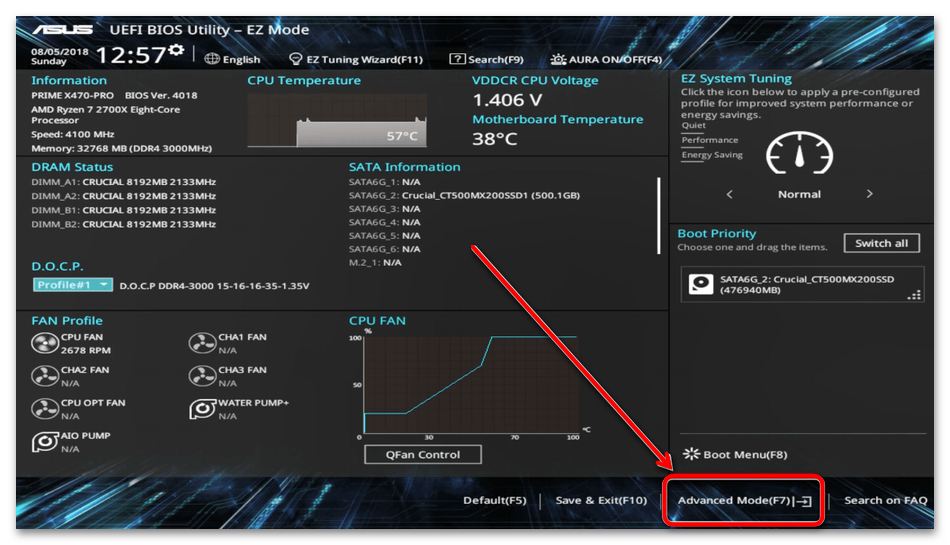Toggle AURA ON/OFF(F4)
950x545 pixels.
click(x=616, y=59)
